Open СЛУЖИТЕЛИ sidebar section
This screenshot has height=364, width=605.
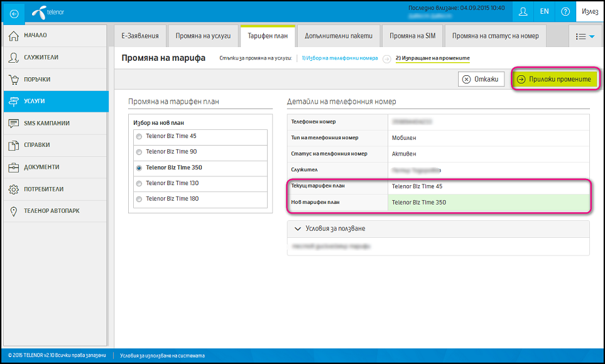(55, 58)
